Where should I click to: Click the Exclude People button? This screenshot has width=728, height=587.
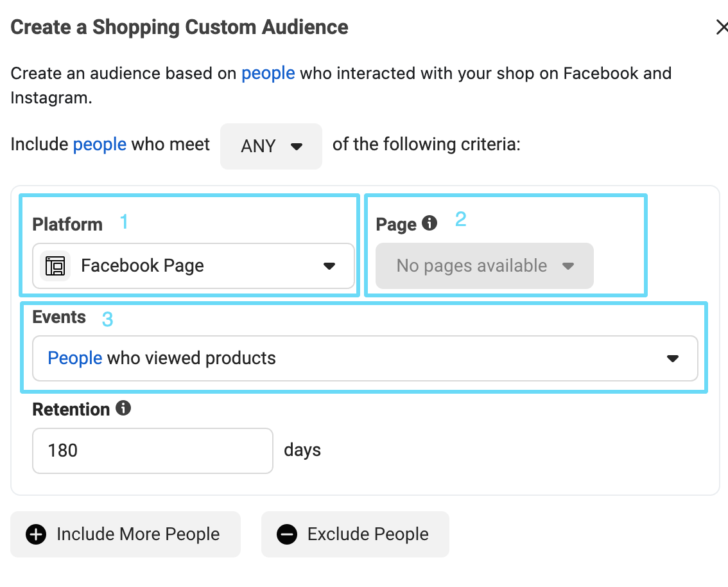(x=354, y=534)
